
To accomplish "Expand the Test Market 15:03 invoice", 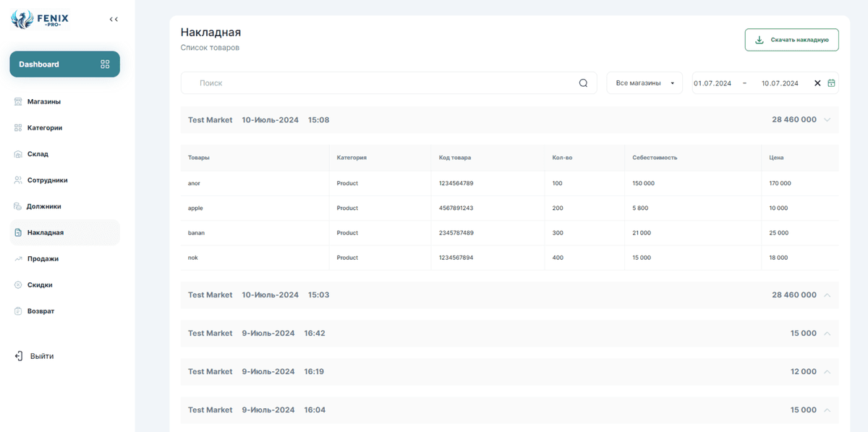I will click(827, 295).
